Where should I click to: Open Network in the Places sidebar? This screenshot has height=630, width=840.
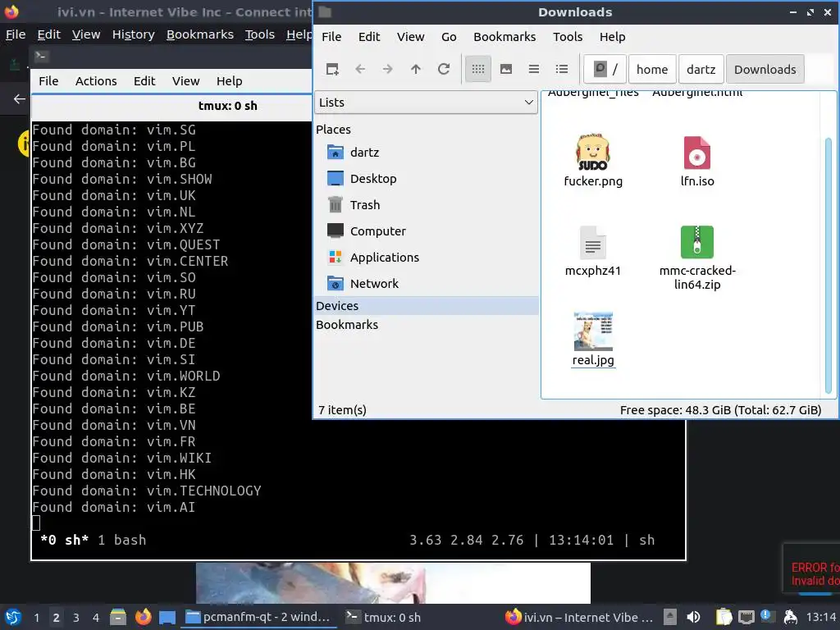[374, 283]
